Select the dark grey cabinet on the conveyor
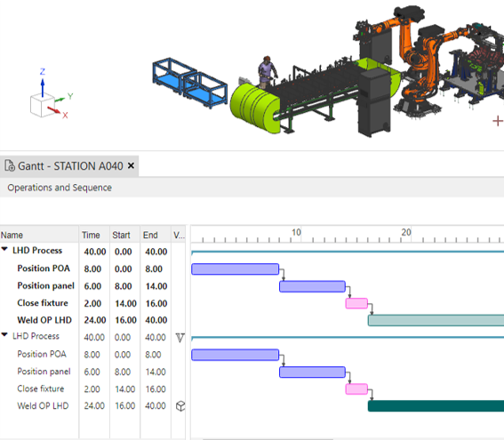The image size is (504, 440). pos(374,103)
